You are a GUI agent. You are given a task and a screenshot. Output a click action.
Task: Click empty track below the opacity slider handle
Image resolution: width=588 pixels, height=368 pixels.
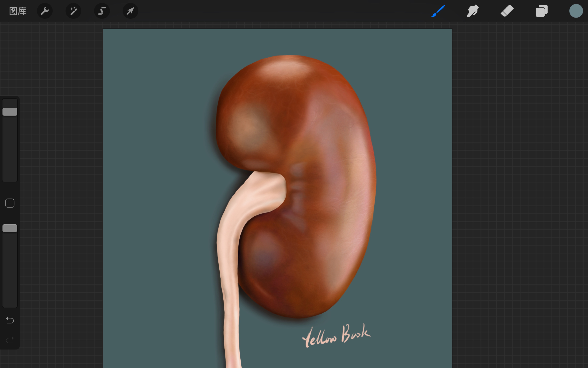point(10,270)
